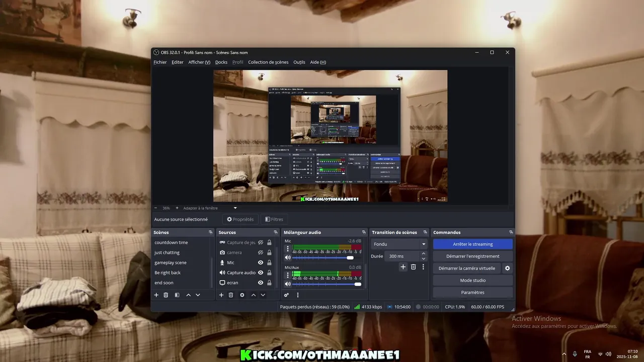
Task: Open the Editer menu
Action: (x=178, y=62)
